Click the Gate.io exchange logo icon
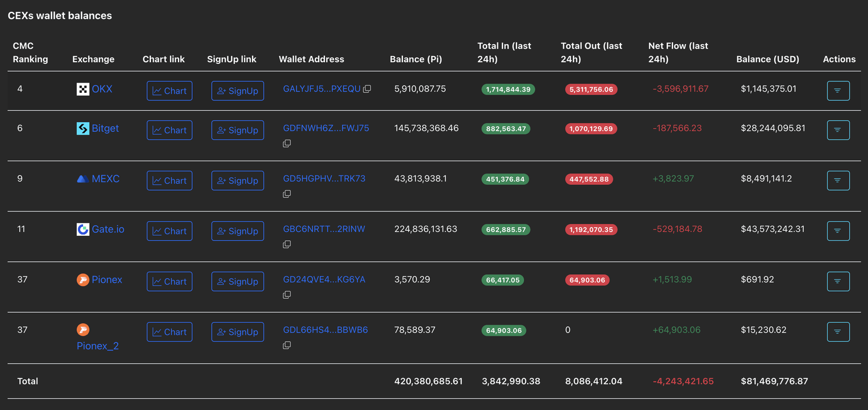The width and height of the screenshot is (868, 410). point(83,229)
